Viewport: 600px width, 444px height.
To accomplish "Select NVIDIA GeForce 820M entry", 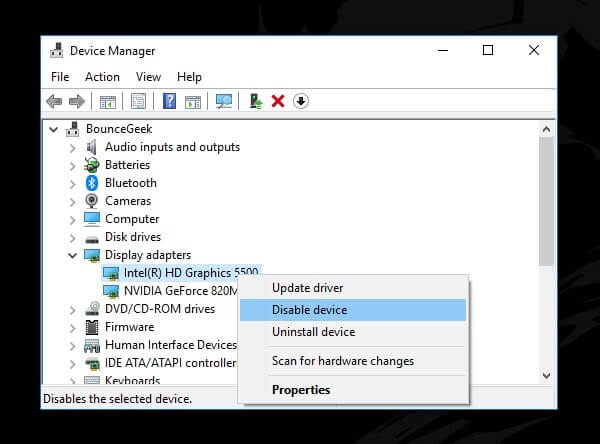I will 180,291.
